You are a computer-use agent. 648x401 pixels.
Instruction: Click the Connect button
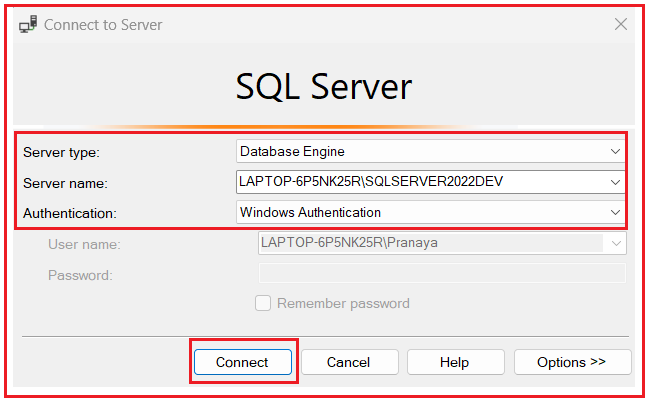[x=243, y=362]
